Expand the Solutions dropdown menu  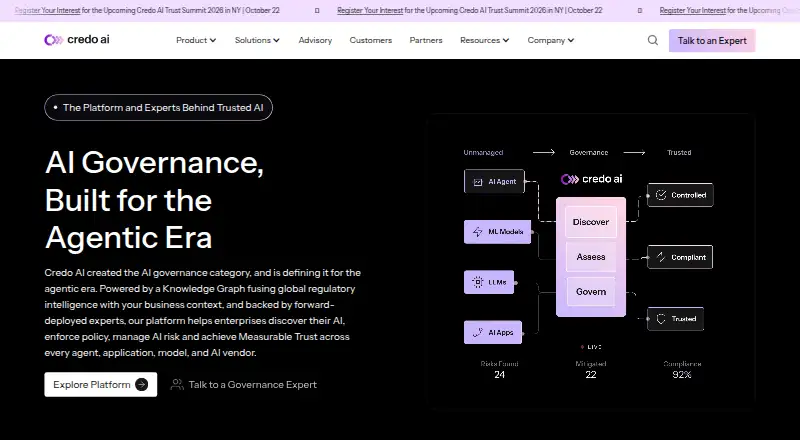coord(257,40)
